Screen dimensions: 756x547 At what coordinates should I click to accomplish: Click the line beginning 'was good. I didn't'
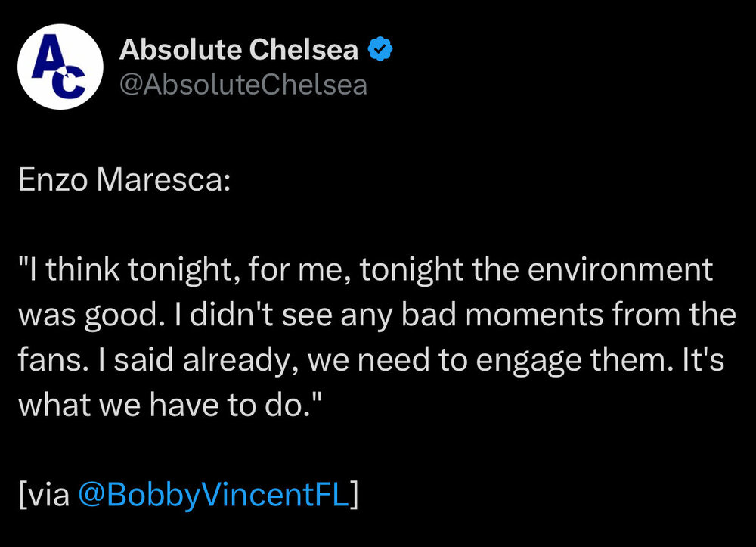coord(377,315)
